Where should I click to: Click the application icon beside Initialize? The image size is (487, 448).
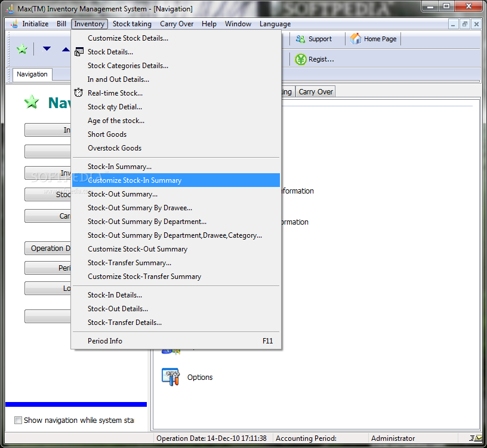(x=14, y=24)
